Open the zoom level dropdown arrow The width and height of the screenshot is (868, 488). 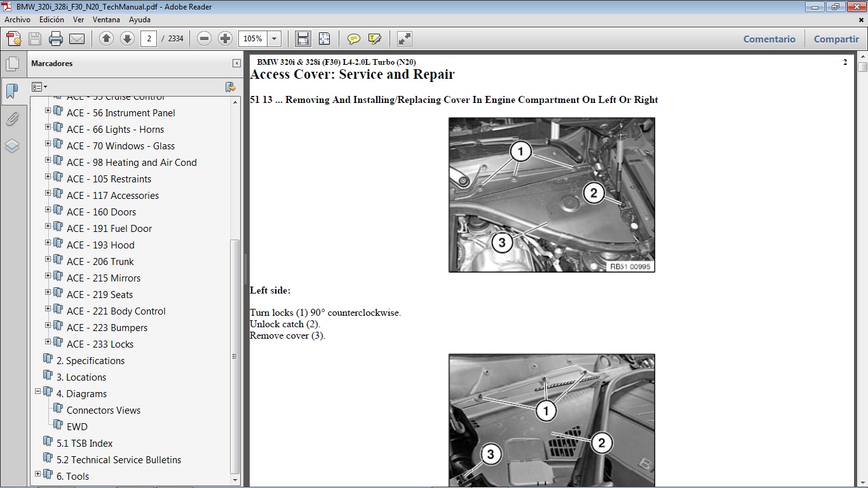pyautogui.click(x=275, y=39)
